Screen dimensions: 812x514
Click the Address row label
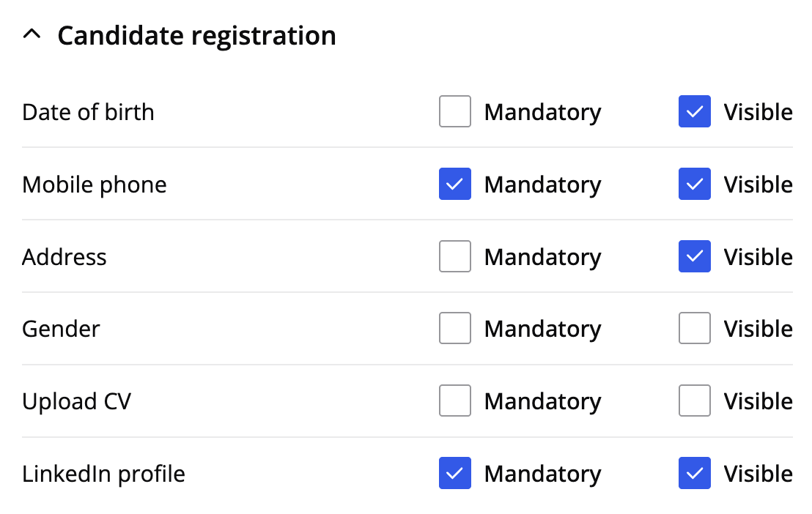(64, 257)
